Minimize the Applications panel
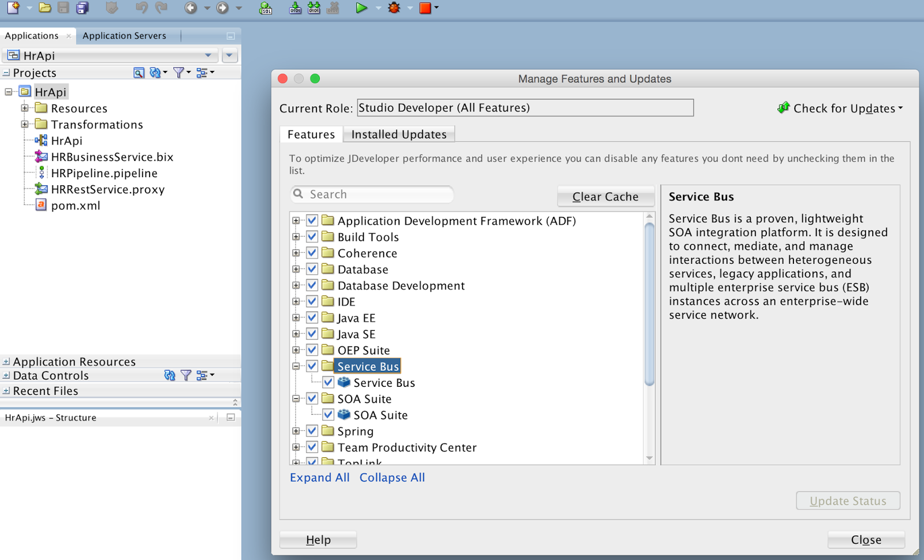Screen dimensions: 924x560 point(230,36)
